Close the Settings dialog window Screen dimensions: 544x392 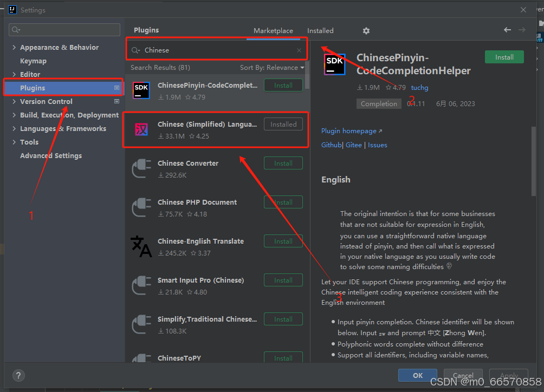[523, 10]
